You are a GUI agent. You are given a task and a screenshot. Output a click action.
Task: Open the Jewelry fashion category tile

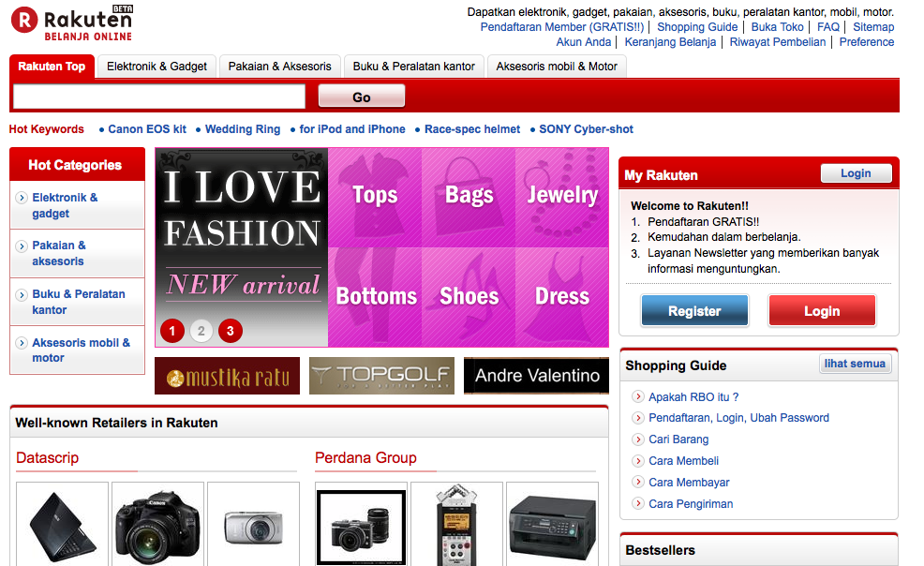pos(562,198)
